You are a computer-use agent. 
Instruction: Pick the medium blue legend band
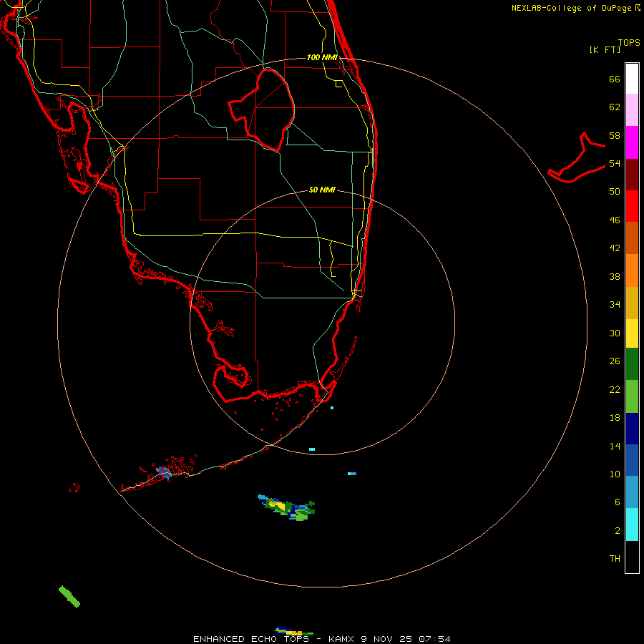point(632,460)
